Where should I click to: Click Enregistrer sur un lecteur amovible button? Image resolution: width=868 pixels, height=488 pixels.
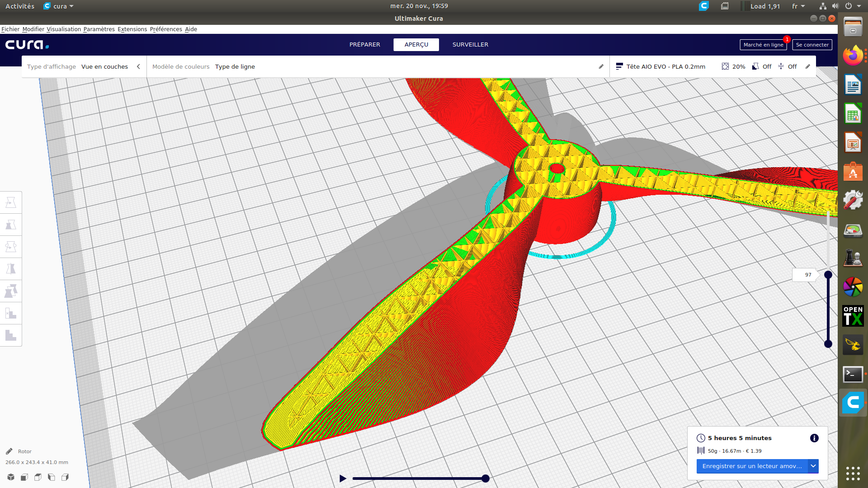752,466
